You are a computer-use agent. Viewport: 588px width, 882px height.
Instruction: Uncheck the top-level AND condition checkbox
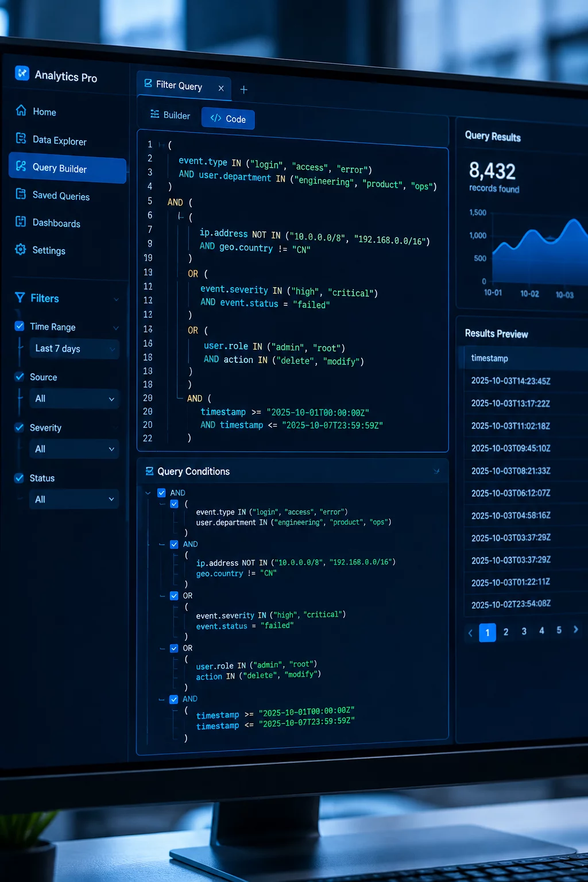pyautogui.click(x=161, y=493)
